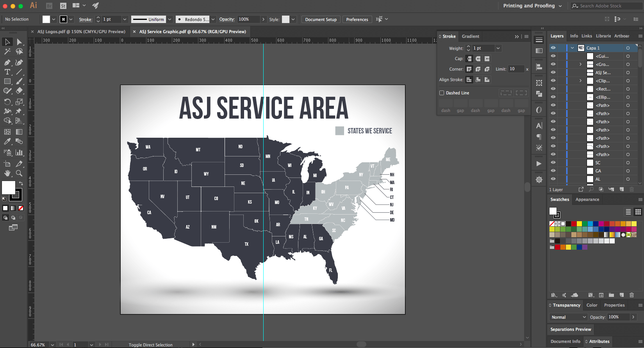The height and width of the screenshot is (348, 644).
Task: Collapse the Capa 1 layer tree
Action: point(573,48)
